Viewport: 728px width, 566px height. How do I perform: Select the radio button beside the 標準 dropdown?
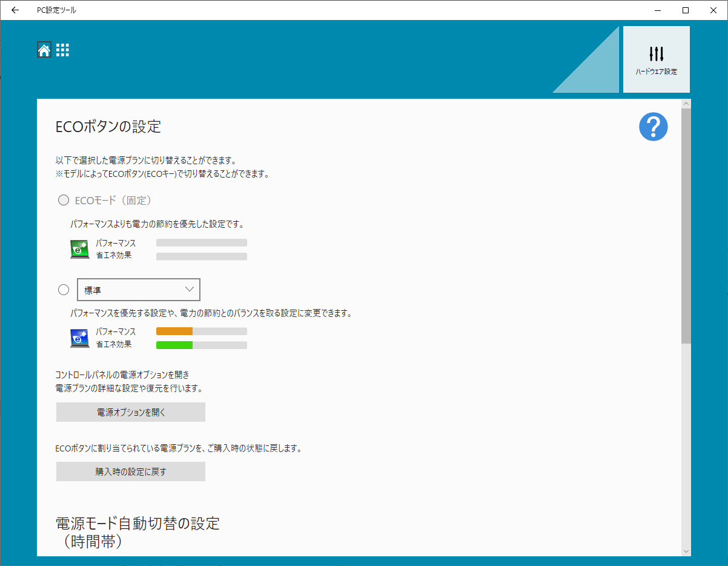[x=64, y=289]
